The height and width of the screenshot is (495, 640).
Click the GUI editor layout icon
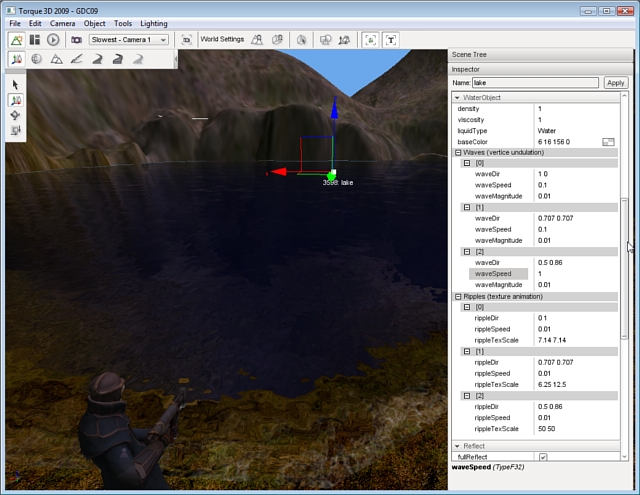[x=35, y=40]
